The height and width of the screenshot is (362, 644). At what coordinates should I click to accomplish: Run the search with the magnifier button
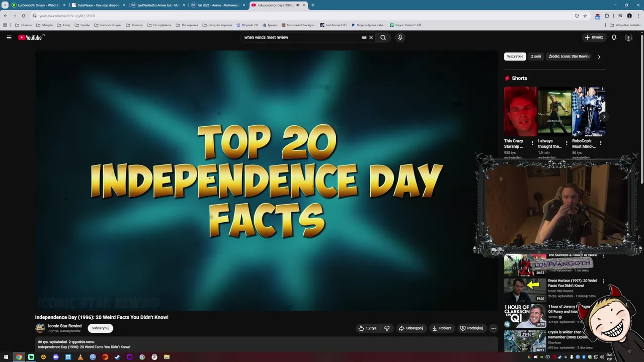(x=383, y=37)
